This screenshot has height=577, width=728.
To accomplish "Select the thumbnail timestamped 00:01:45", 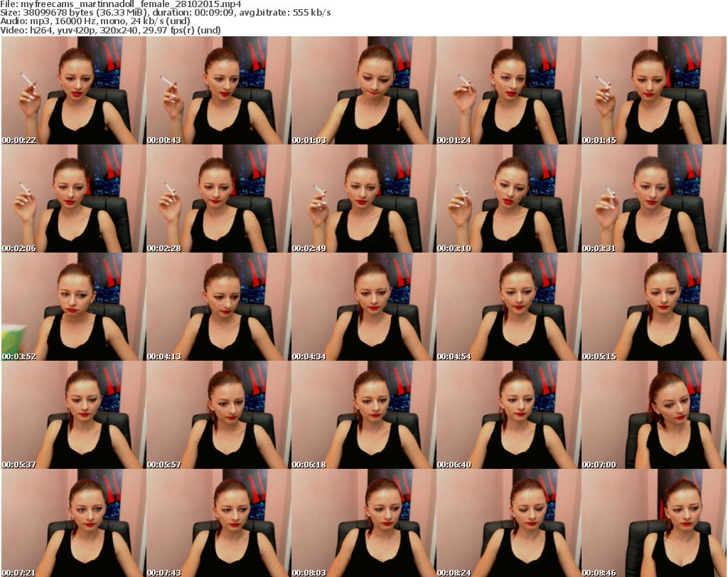I will [653, 90].
